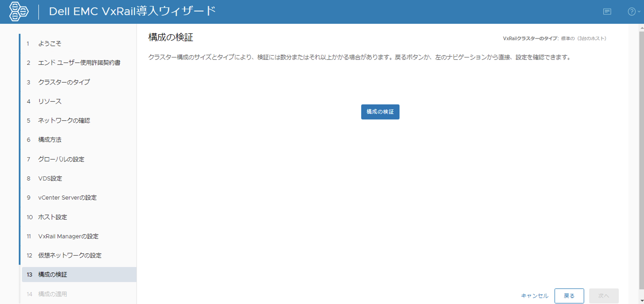Click the キャンセル cancel link
Image resolution: width=644 pixels, height=304 pixels.
(534, 296)
